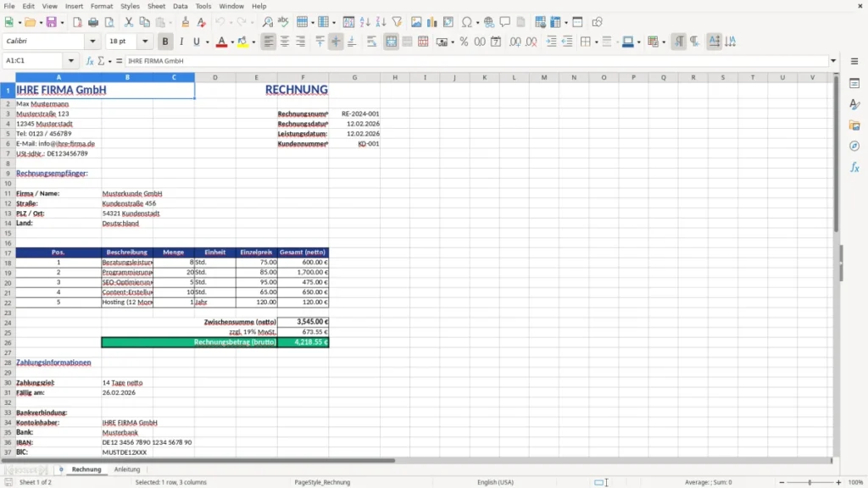Apply red Font Color swatch
Viewport: 868px width, 488px height.
pos(221,42)
